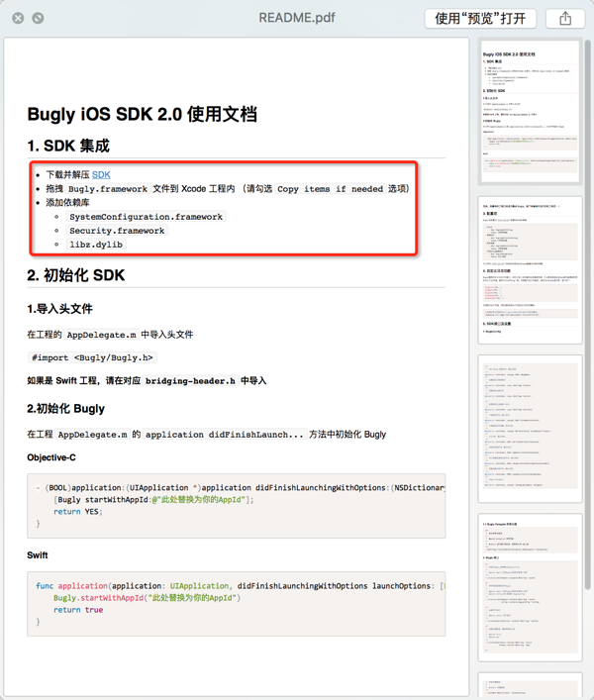The height and width of the screenshot is (700, 594).
Task: Click the "application didFinishLaunch..." inline code
Action: [225, 435]
